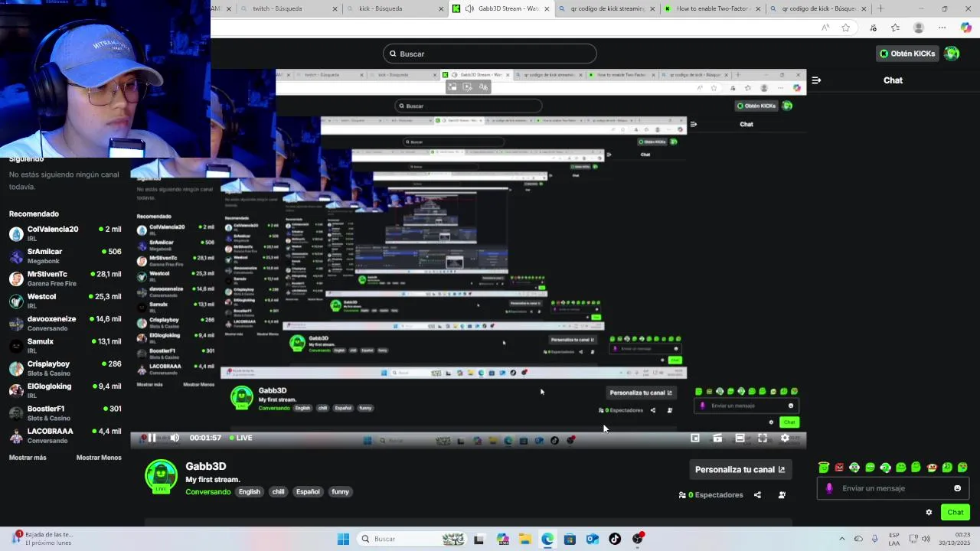The image size is (980, 551).
Task: Insert the halo angel emote
Action: (x=824, y=467)
